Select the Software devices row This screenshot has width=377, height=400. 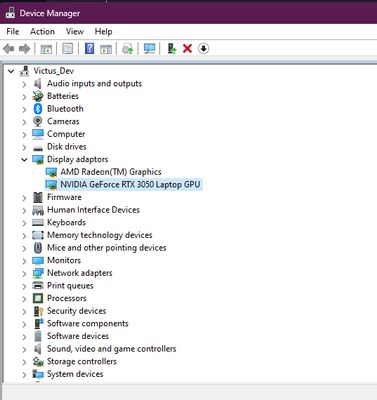pyautogui.click(x=78, y=336)
